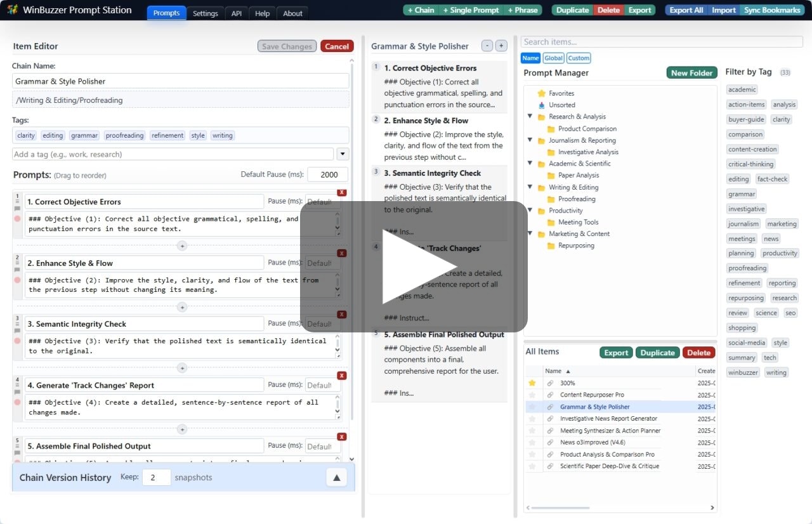This screenshot has height=524, width=812.
Task: Click the red X on Generate 'Track Changes' Report
Action: coord(342,376)
